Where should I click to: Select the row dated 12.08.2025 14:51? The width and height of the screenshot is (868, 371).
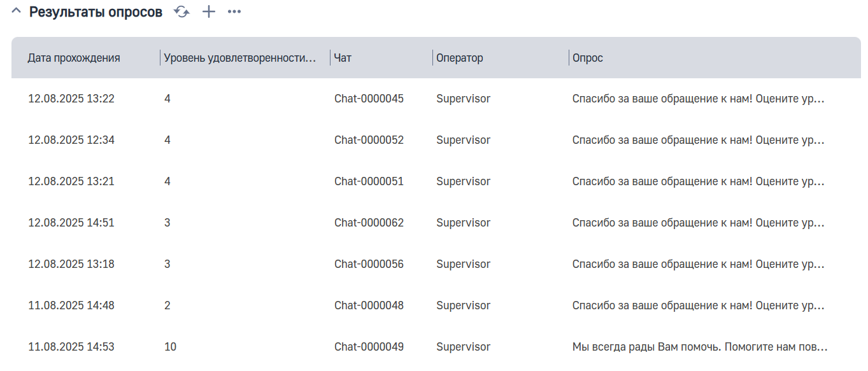[x=71, y=223]
